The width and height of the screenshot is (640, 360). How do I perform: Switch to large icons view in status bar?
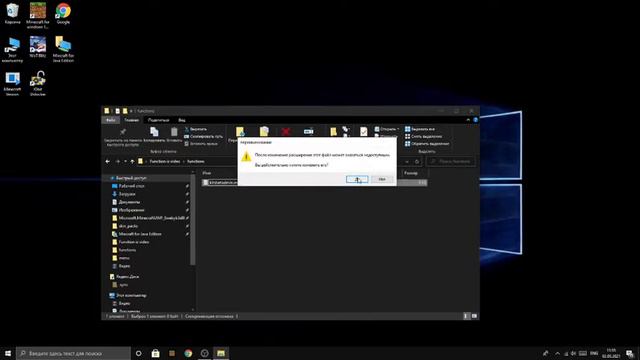pos(474,316)
